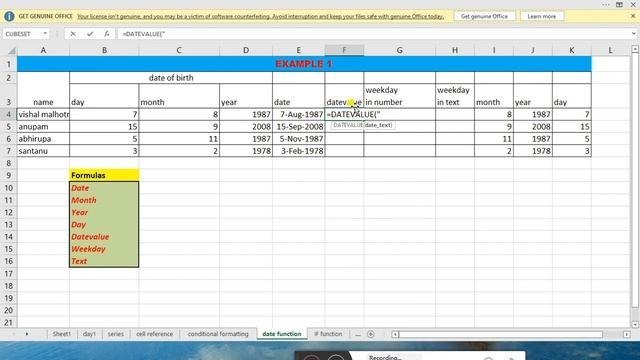Click horizontal scrollbar left arrow
The height and width of the screenshot is (360, 640).
395,334
